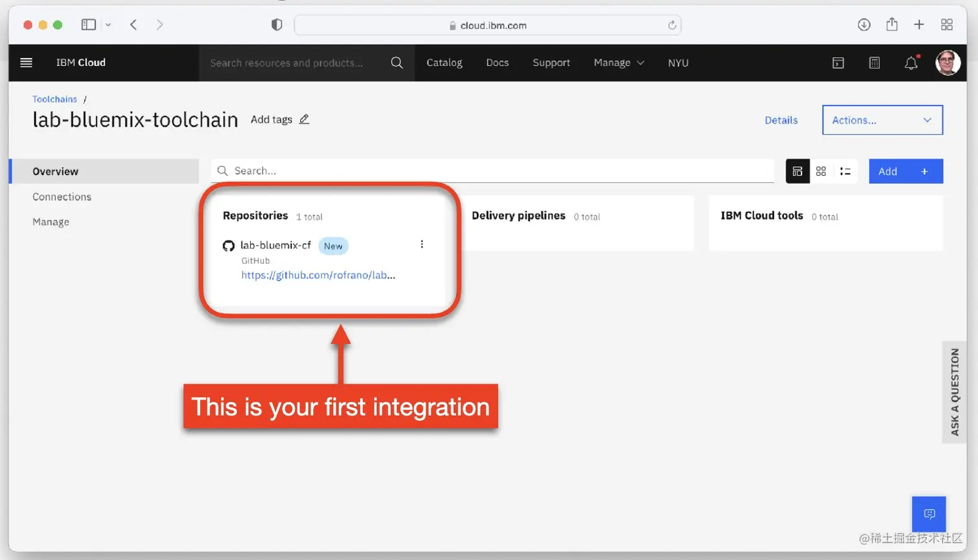Click the Safari privacy shield icon

277,25
